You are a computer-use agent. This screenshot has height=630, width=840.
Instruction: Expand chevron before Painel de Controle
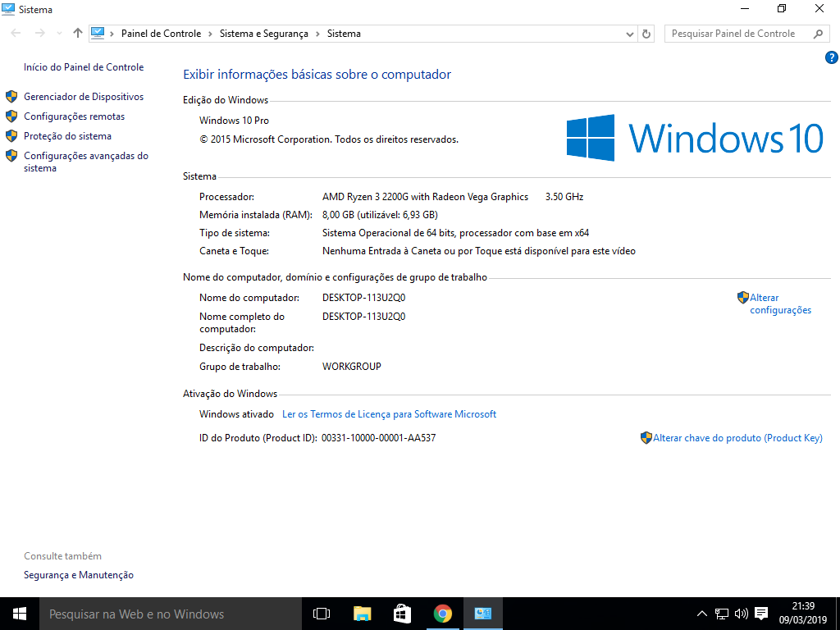[112, 34]
